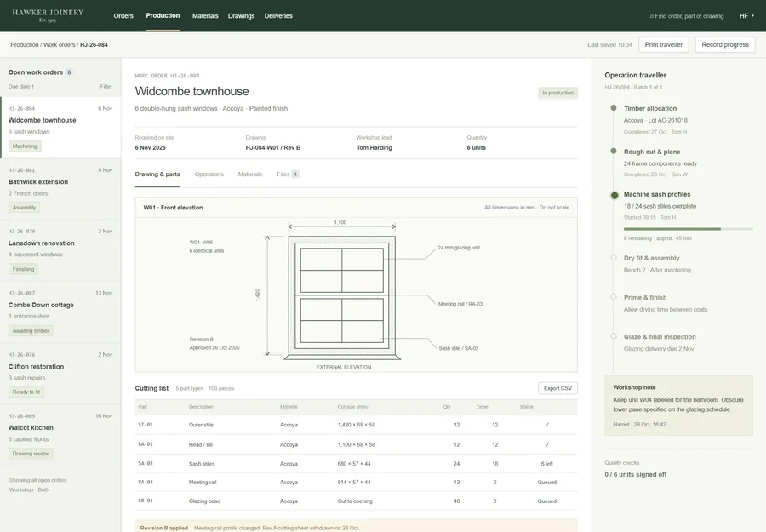Switch to the Files tab
The width and height of the screenshot is (766, 532).
(x=288, y=174)
